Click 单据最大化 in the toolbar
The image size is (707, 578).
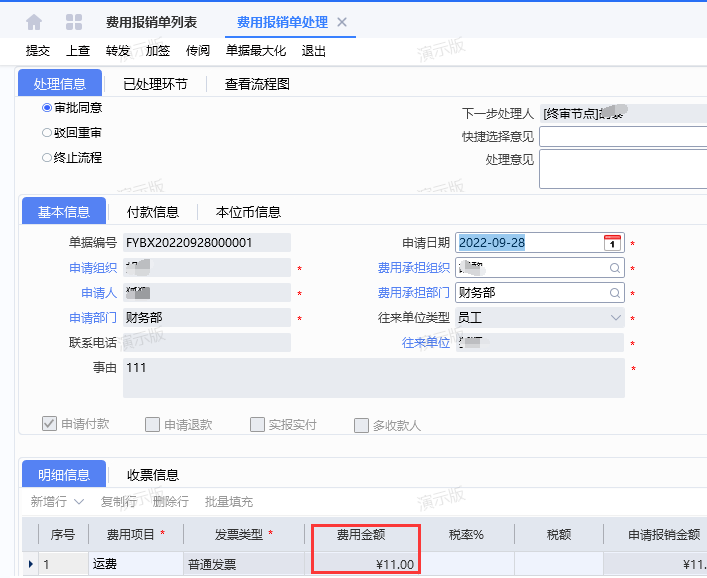tap(255, 51)
